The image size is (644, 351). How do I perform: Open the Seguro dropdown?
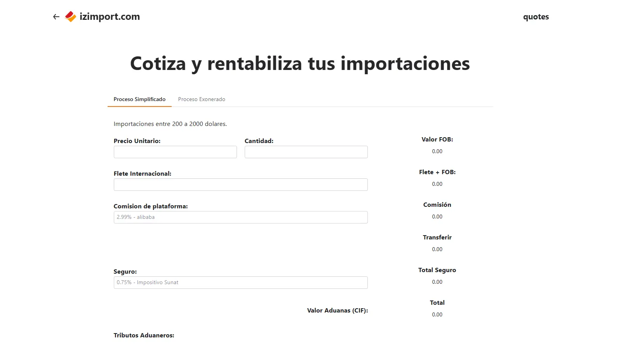pos(240,283)
